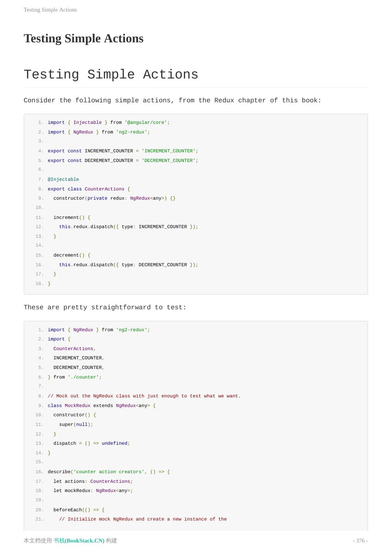
Task: Click the 'DECREMENT_COUNTER' string literal in first code block
Action: point(168,161)
